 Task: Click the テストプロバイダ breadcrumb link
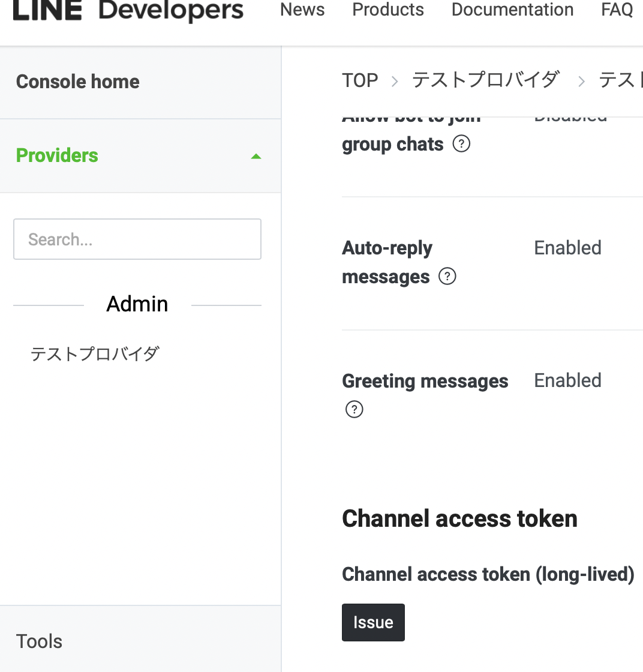[x=485, y=80]
